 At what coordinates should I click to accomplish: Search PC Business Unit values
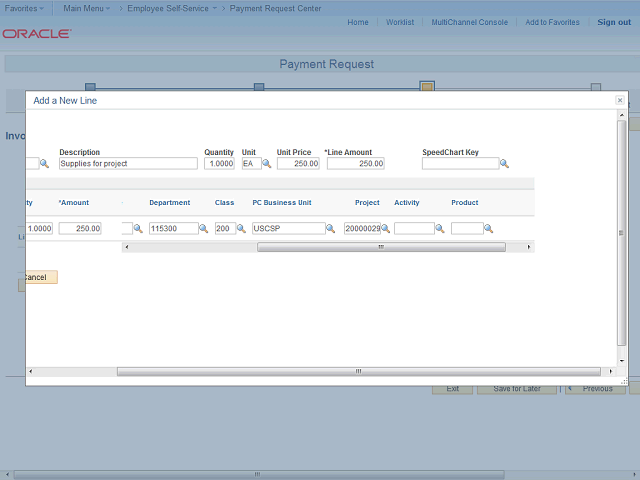coord(331,229)
